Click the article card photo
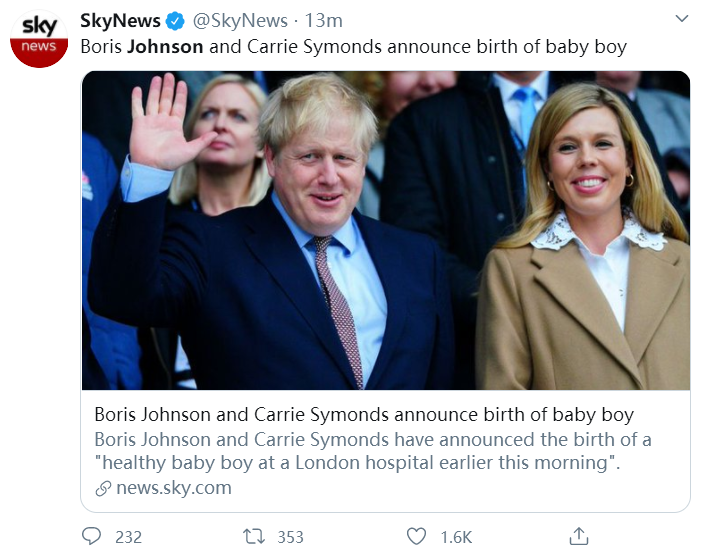The height and width of the screenshot is (554, 707). [x=385, y=230]
